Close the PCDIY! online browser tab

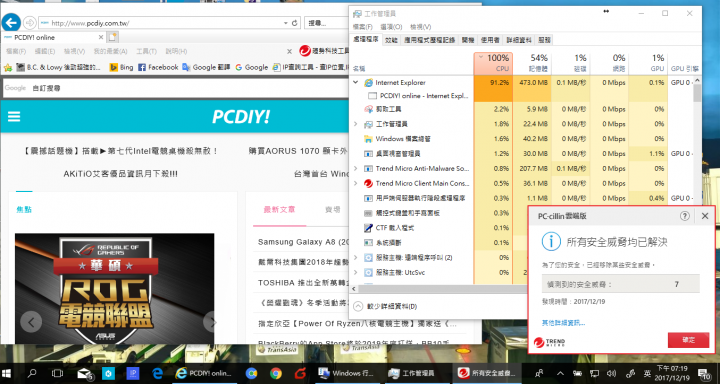point(101,37)
